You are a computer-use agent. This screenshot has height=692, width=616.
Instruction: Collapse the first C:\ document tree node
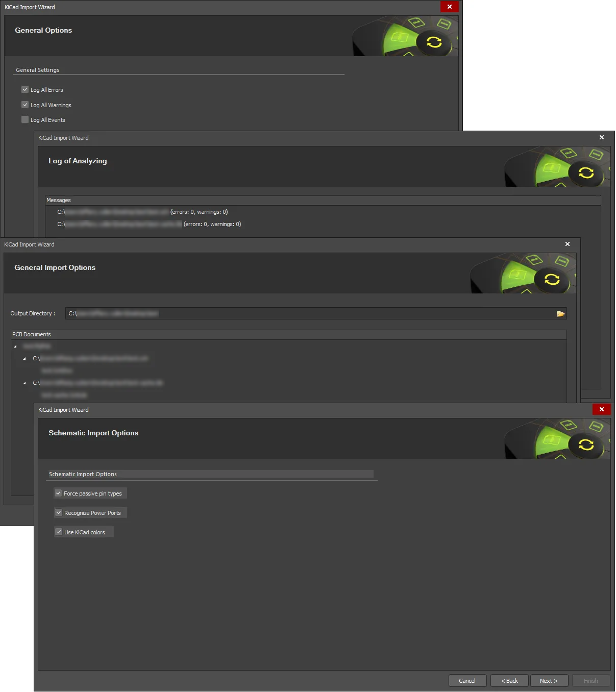click(24, 359)
